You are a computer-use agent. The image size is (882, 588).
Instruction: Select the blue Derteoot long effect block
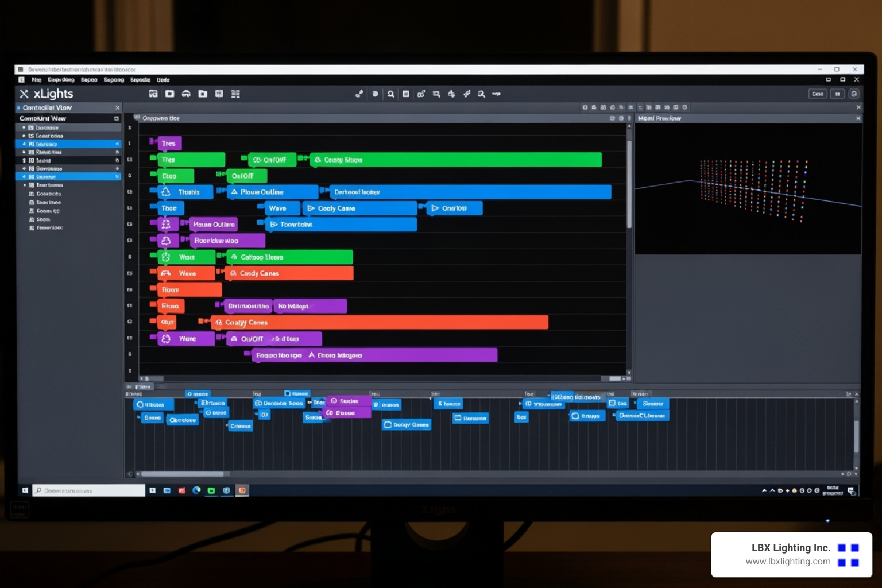[471, 192]
